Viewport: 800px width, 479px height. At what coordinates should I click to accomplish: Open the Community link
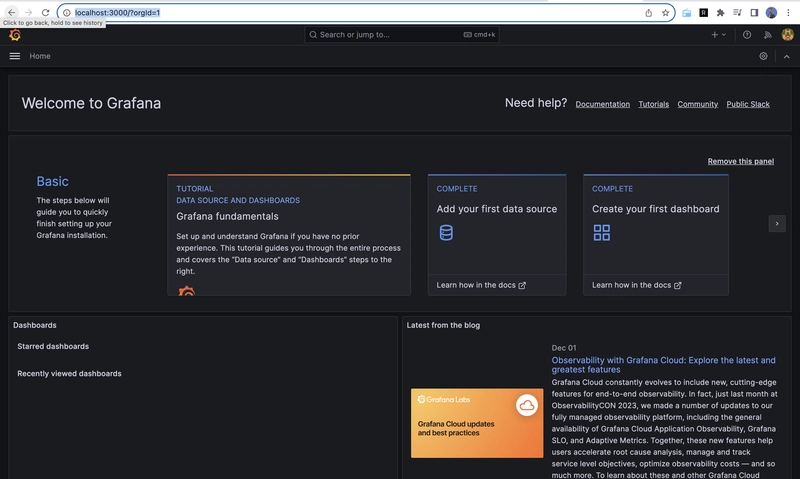[697, 104]
